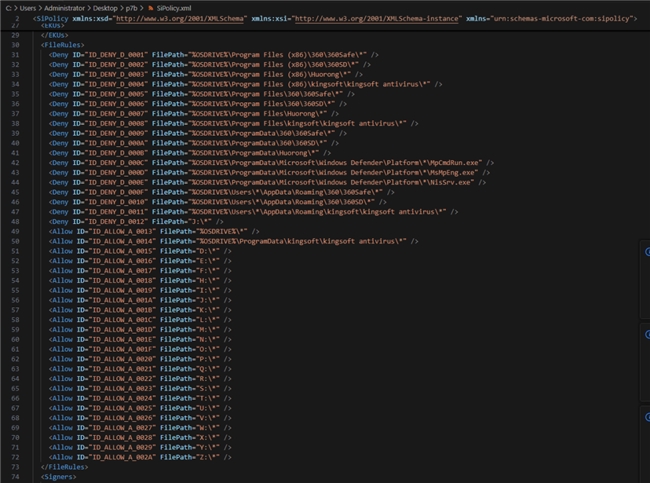Click Roaming\360\360SD path on line 46
The height and width of the screenshot is (483, 650).
(281, 202)
